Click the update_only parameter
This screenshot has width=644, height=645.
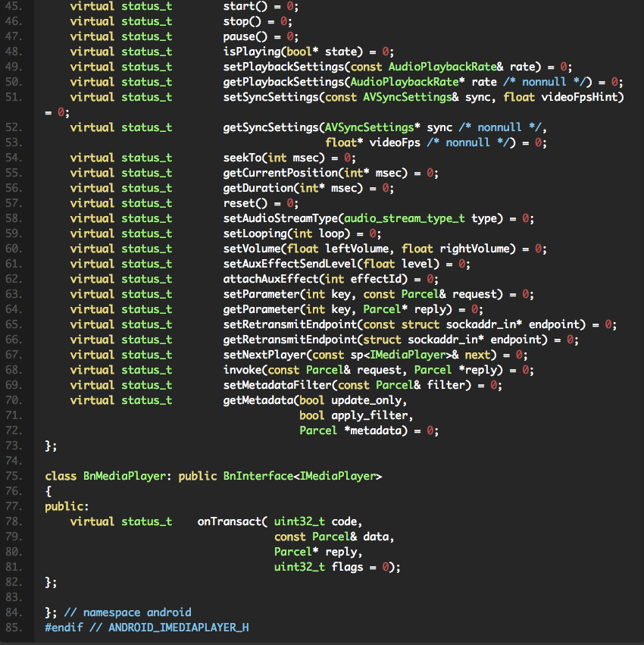(x=367, y=401)
